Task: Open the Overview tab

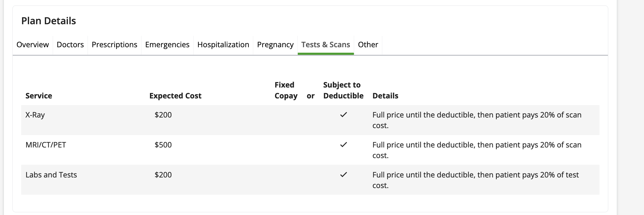Action: [x=32, y=45]
